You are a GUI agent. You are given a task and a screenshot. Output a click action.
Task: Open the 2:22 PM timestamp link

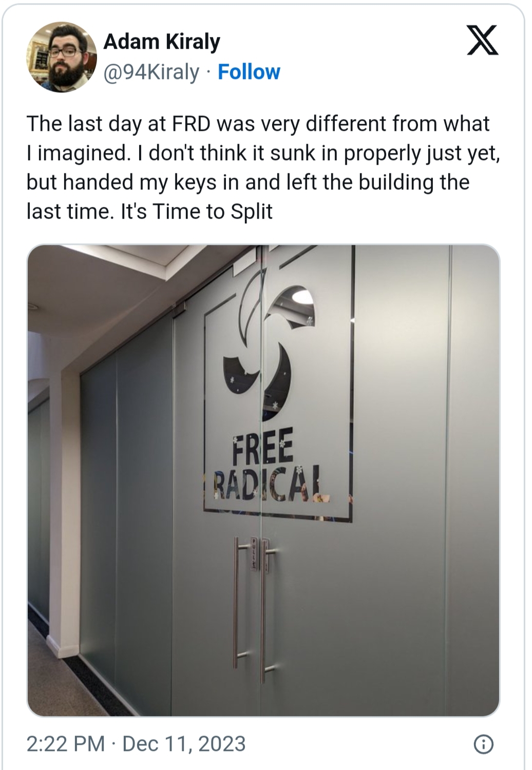point(65,744)
